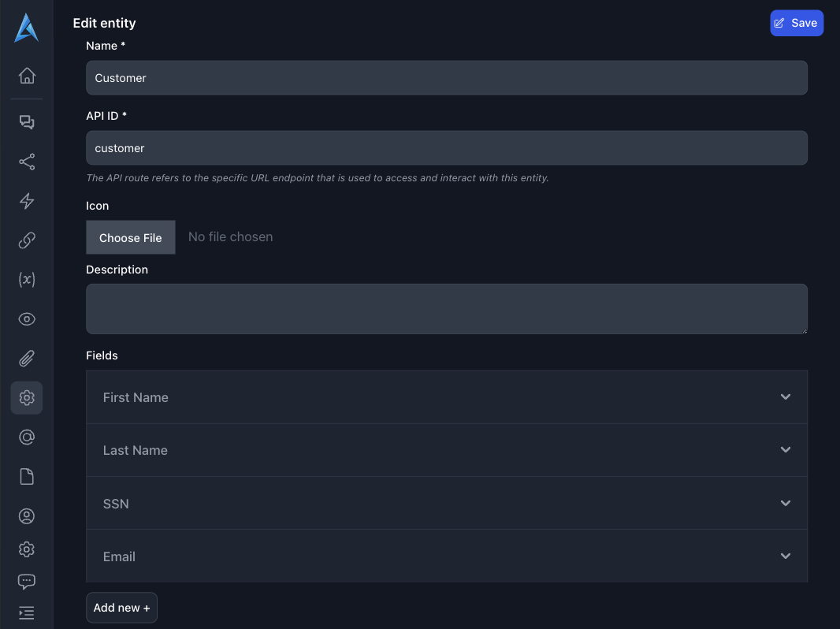
Task: Click the eye icon in sidebar
Action: [27, 319]
